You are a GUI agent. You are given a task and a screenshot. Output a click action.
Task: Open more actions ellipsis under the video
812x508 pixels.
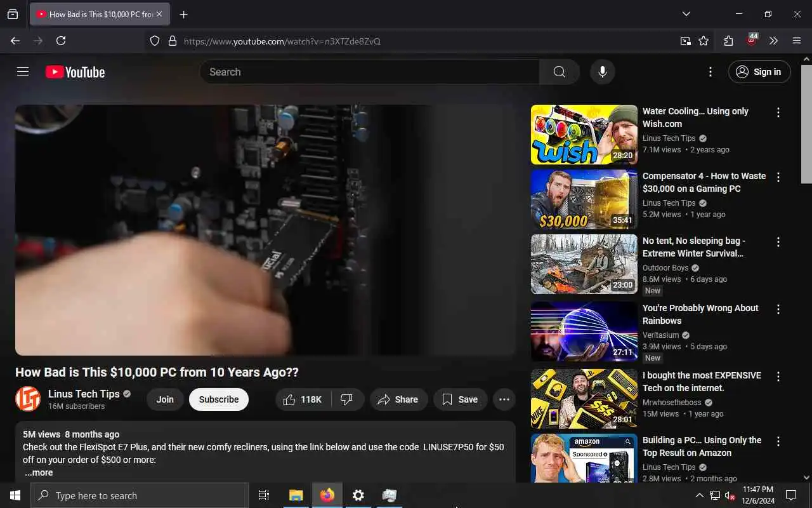click(504, 399)
